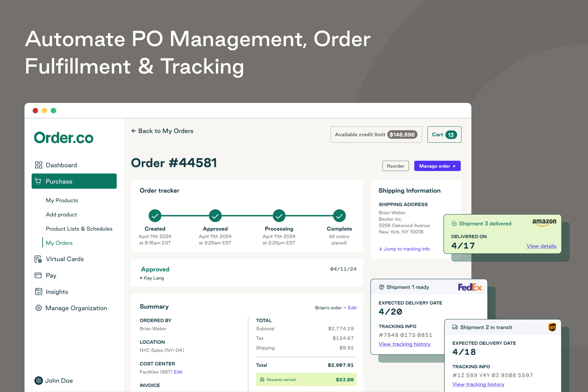Click the green checkmark on Shipment 3 delivered

click(454, 223)
